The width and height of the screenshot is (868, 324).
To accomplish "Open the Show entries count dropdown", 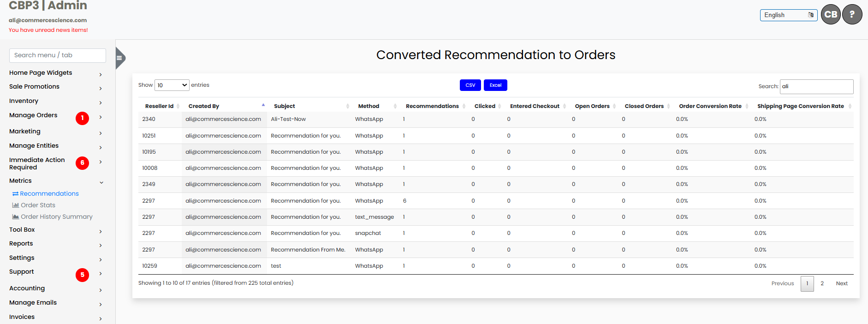I will [172, 85].
